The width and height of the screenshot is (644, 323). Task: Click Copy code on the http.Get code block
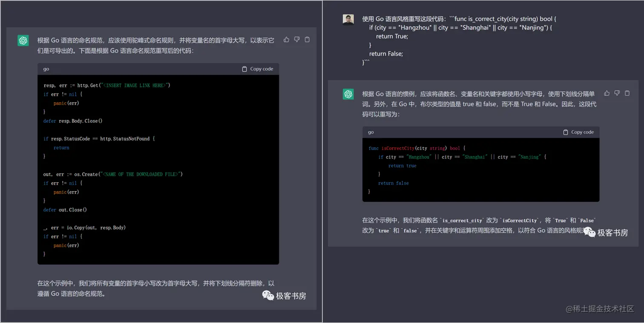(x=257, y=69)
